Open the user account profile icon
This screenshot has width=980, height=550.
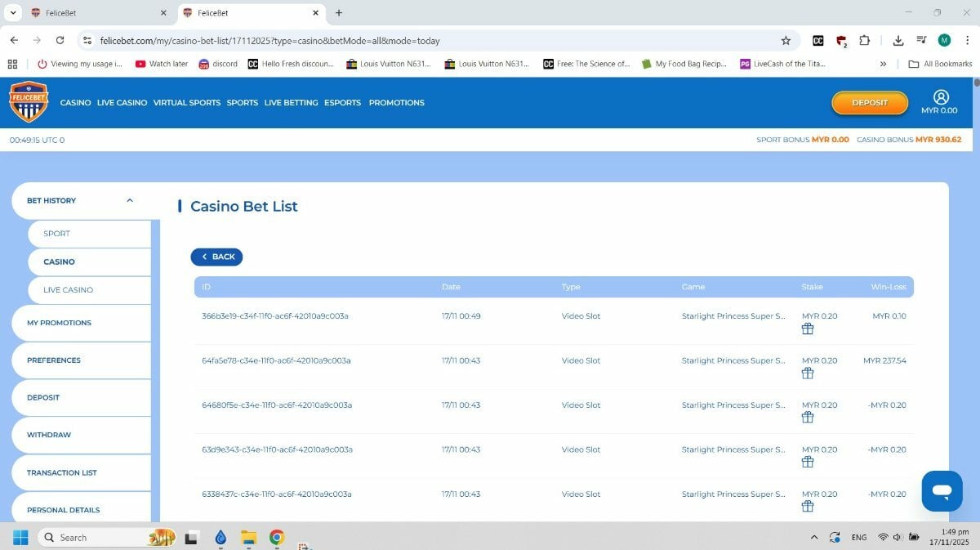point(940,97)
